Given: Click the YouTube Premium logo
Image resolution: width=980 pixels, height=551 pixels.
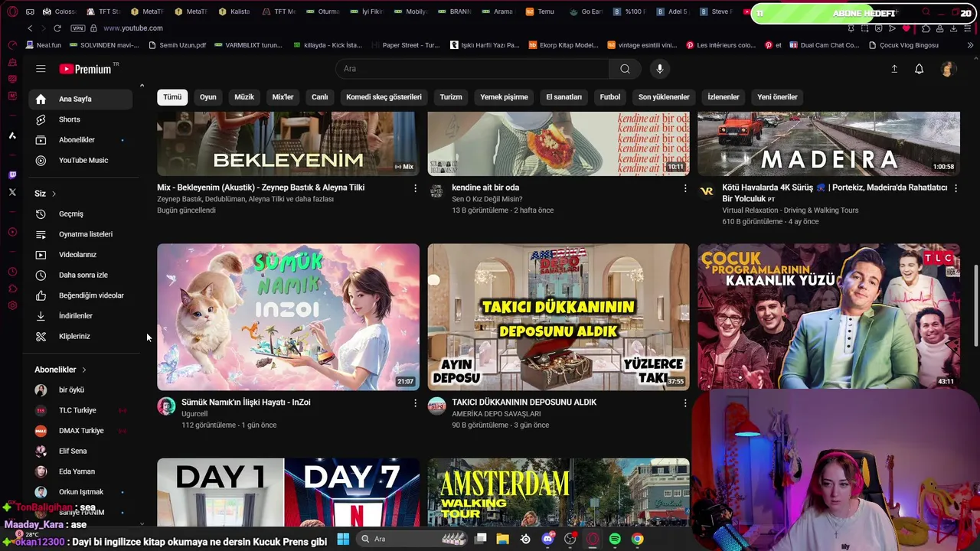Looking at the screenshot, I should click(x=87, y=69).
